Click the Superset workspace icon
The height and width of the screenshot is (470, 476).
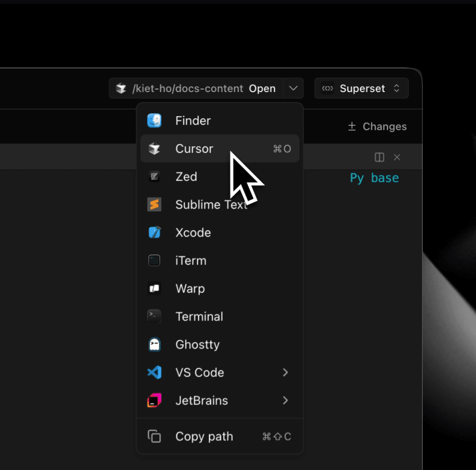[327, 88]
